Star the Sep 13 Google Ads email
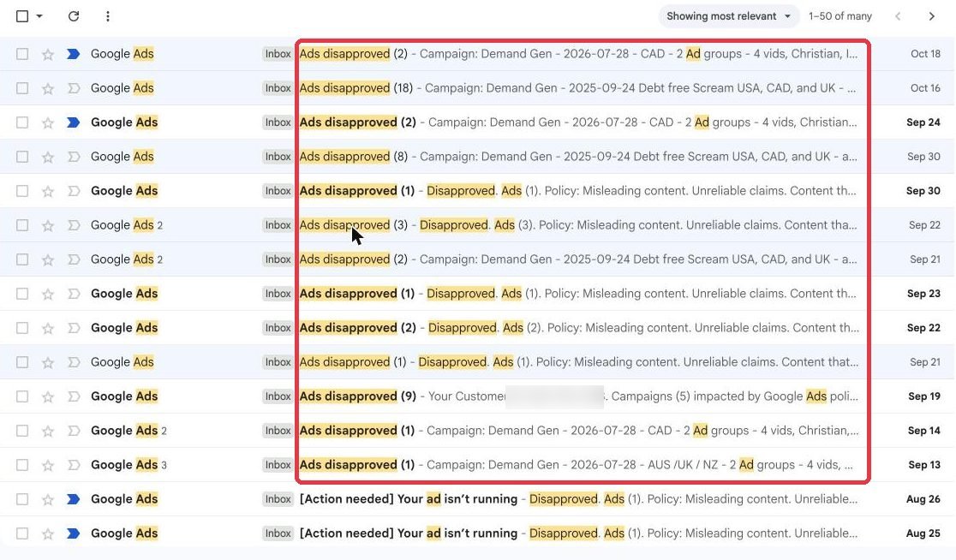The height and width of the screenshot is (560, 956). [x=48, y=465]
